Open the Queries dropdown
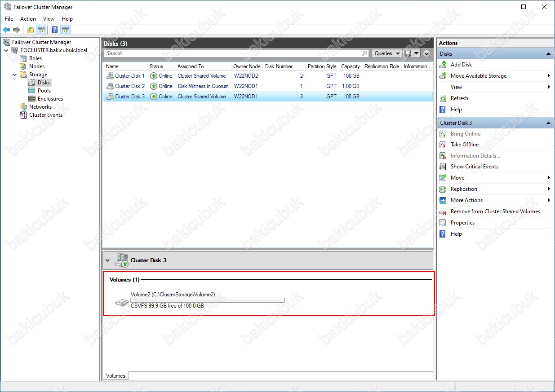This screenshot has height=392, width=555. coord(387,53)
